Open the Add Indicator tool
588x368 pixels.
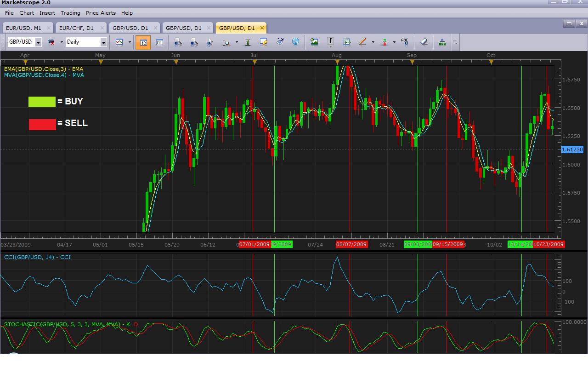(441, 42)
